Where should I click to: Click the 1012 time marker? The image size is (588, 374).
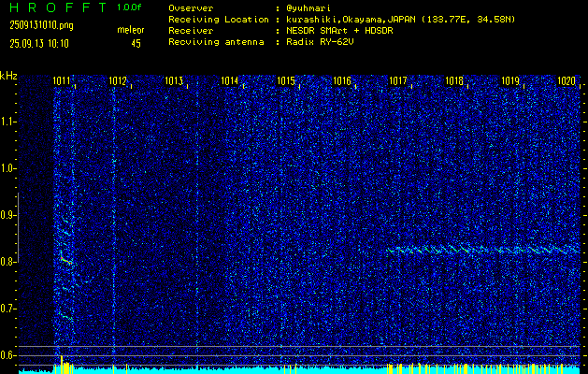118,81
